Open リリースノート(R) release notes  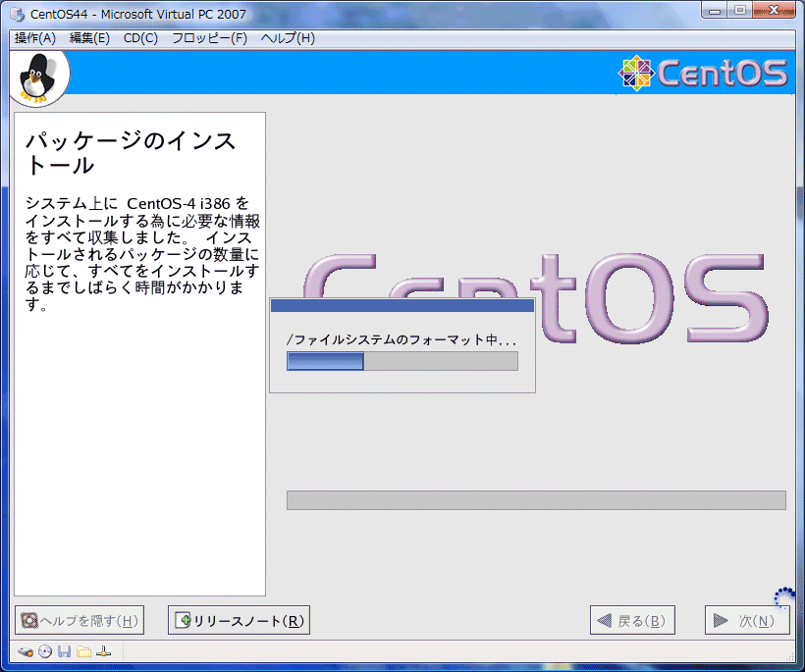pos(240,621)
